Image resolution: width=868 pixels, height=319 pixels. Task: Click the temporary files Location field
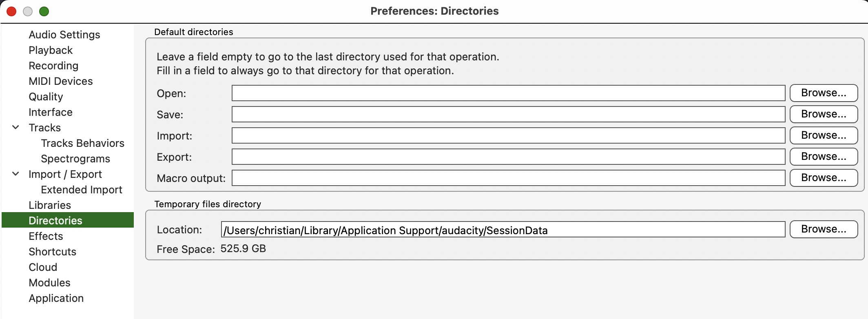point(503,230)
